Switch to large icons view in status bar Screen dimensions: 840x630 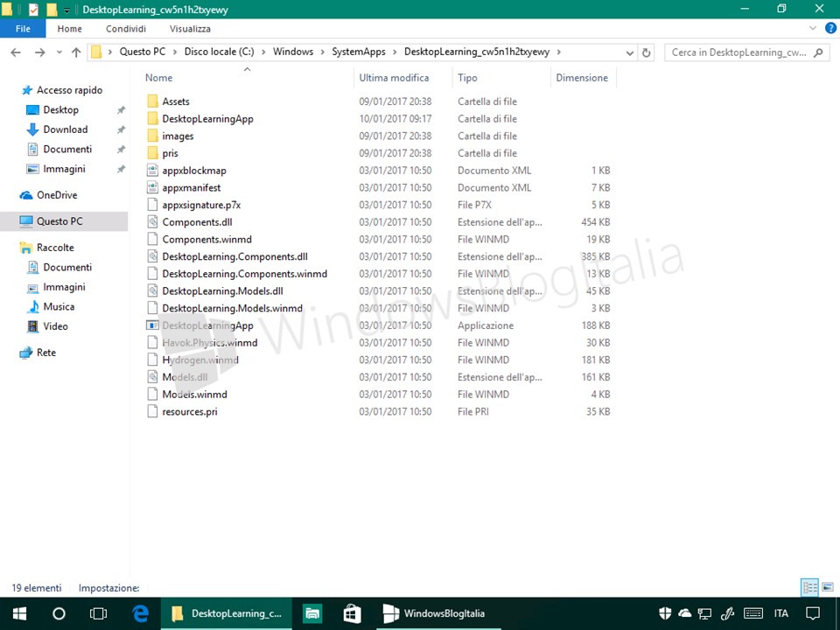coord(827,588)
